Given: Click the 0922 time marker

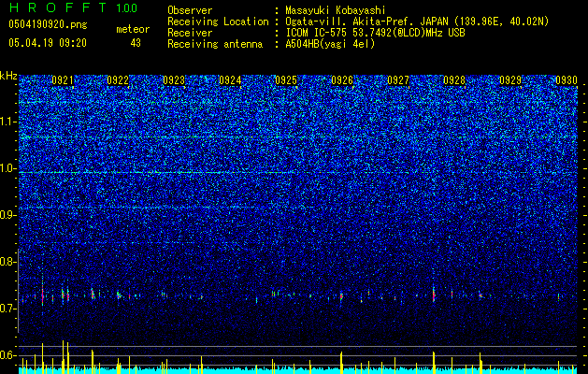Looking at the screenshot, I should click(118, 80).
